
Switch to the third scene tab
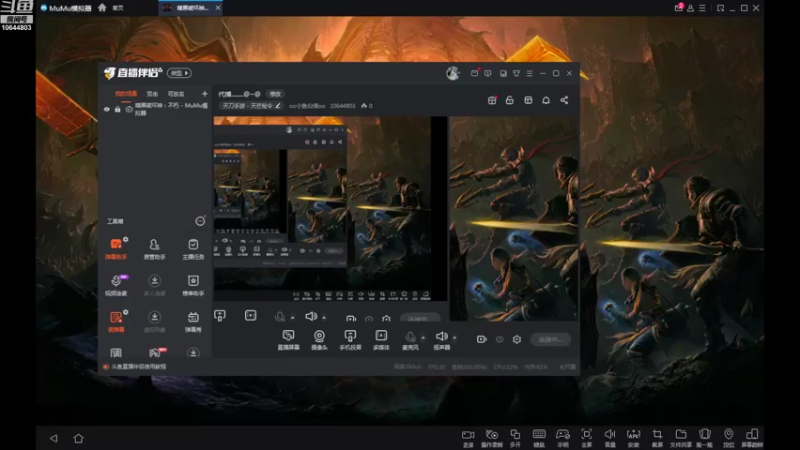coord(176,94)
